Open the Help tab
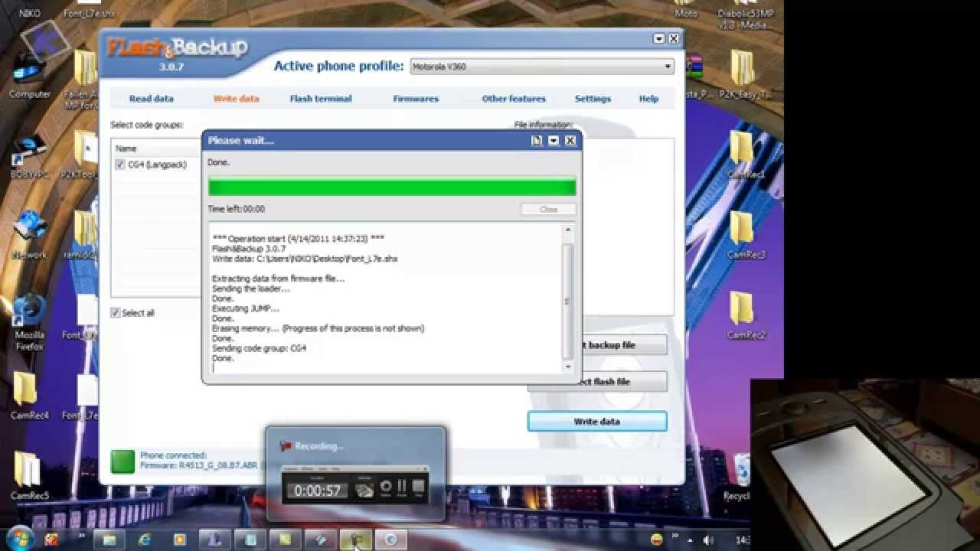Image resolution: width=980 pixels, height=551 pixels. [x=648, y=99]
